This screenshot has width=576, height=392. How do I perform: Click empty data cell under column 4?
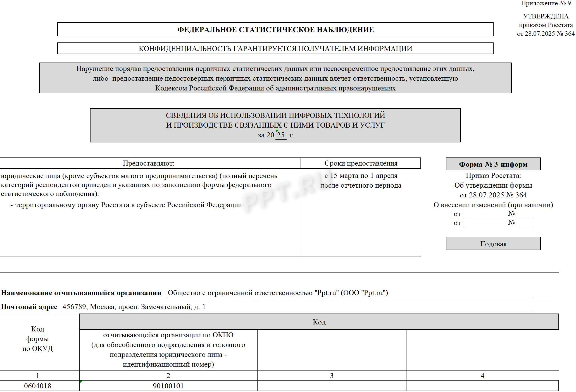click(x=482, y=386)
